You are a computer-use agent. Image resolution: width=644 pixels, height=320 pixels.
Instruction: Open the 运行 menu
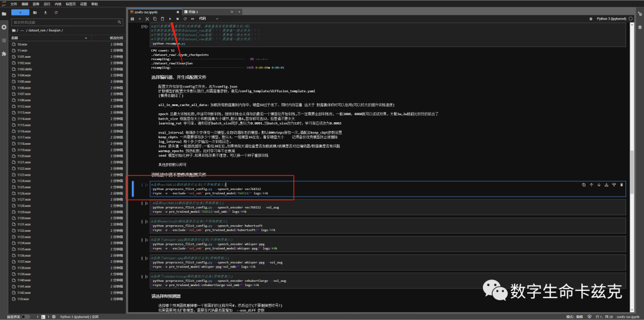pyautogui.click(x=47, y=4)
